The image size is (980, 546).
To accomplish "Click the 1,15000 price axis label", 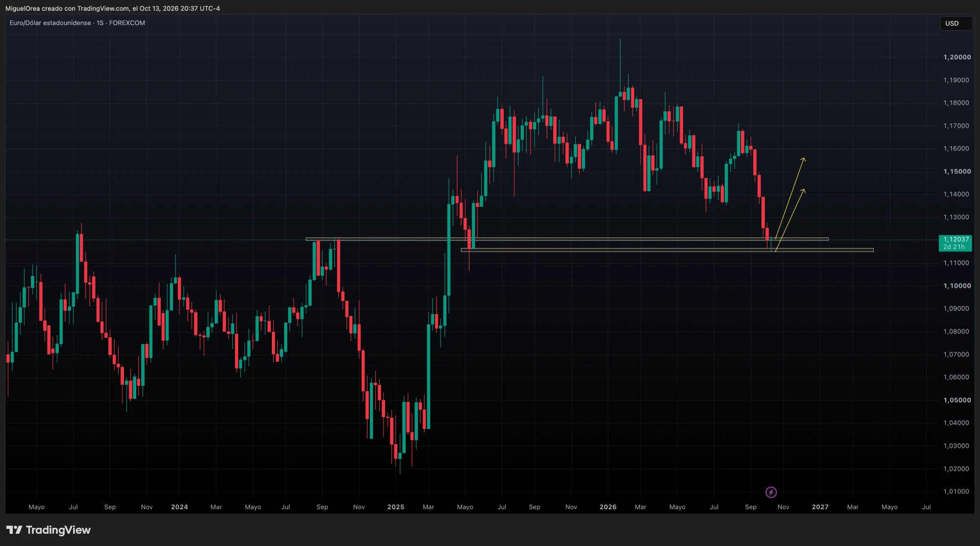I will (957, 172).
